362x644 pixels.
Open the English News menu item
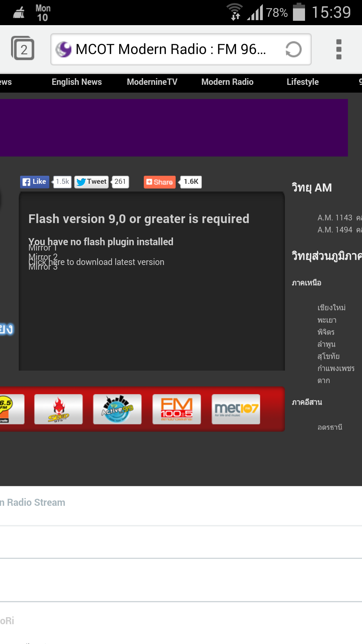[x=77, y=82]
